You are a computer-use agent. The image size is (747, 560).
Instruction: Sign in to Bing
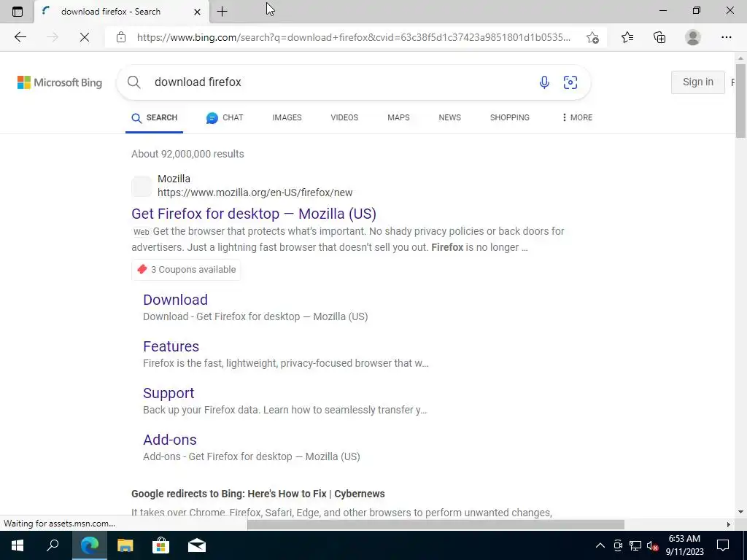(x=698, y=82)
